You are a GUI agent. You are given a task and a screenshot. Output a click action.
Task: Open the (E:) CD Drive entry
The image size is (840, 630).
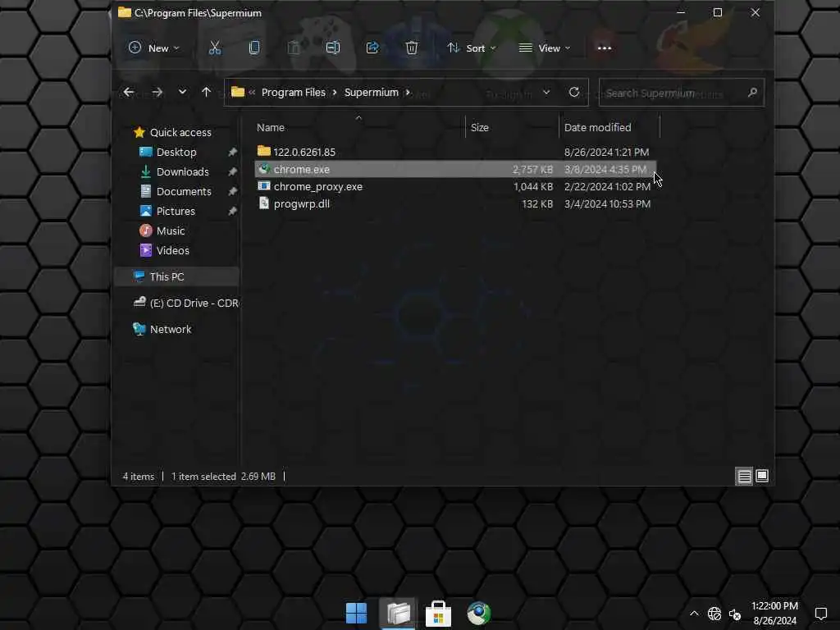point(185,303)
